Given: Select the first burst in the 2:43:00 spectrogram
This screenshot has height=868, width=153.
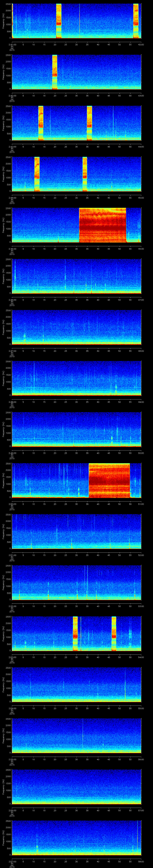Looking at the screenshot, I should (41, 123).
